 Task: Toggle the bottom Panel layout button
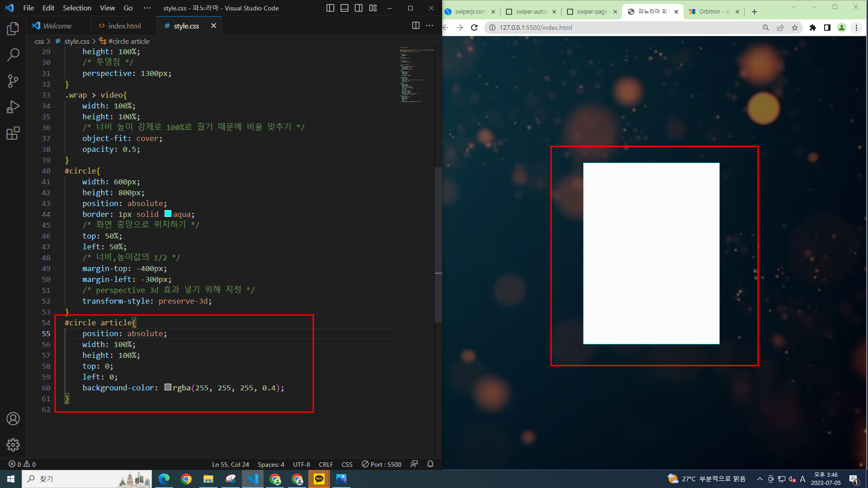click(x=344, y=8)
